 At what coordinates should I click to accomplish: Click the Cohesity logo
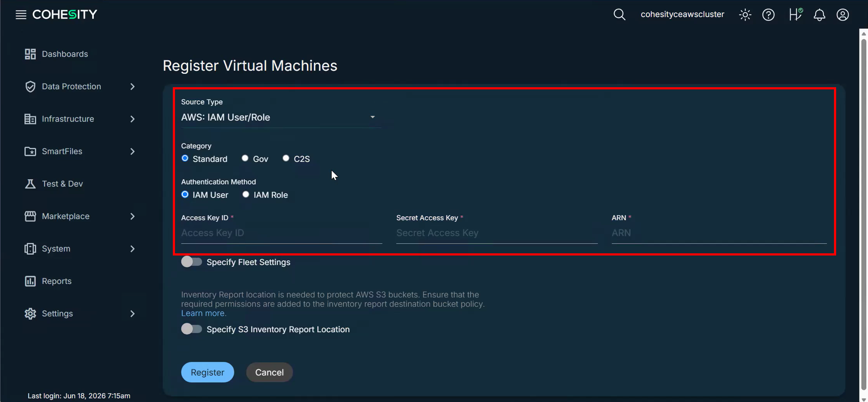click(x=65, y=14)
